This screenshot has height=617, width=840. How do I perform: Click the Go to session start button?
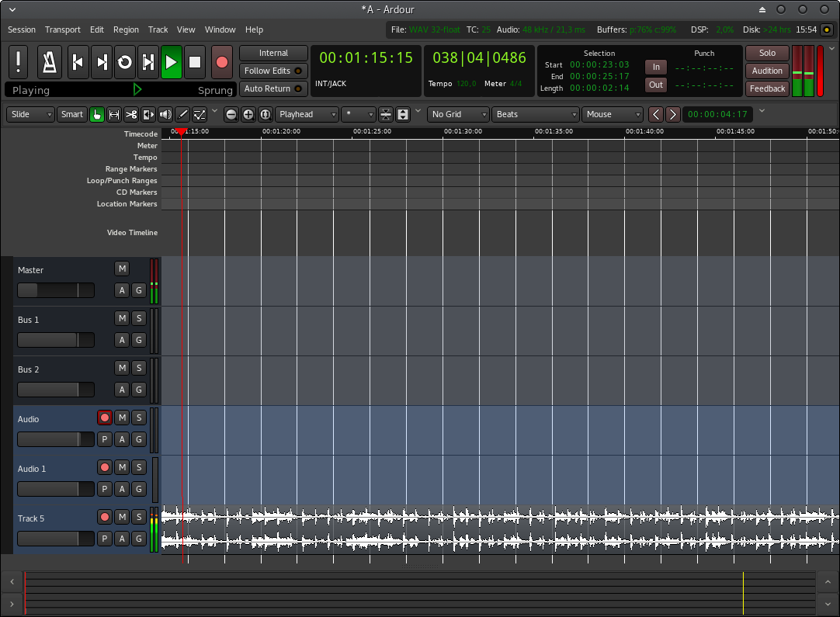[x=78, y=62]
